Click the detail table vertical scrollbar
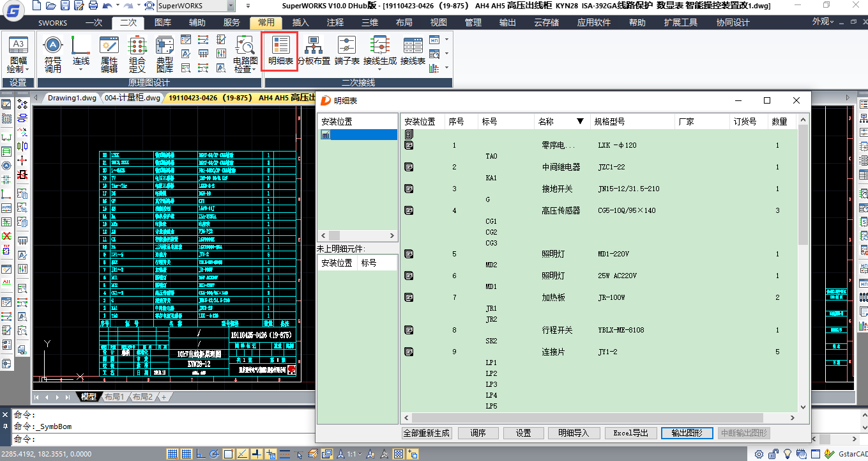The width and height of the screenshot is (868, 461). click(x=803, y=263)
